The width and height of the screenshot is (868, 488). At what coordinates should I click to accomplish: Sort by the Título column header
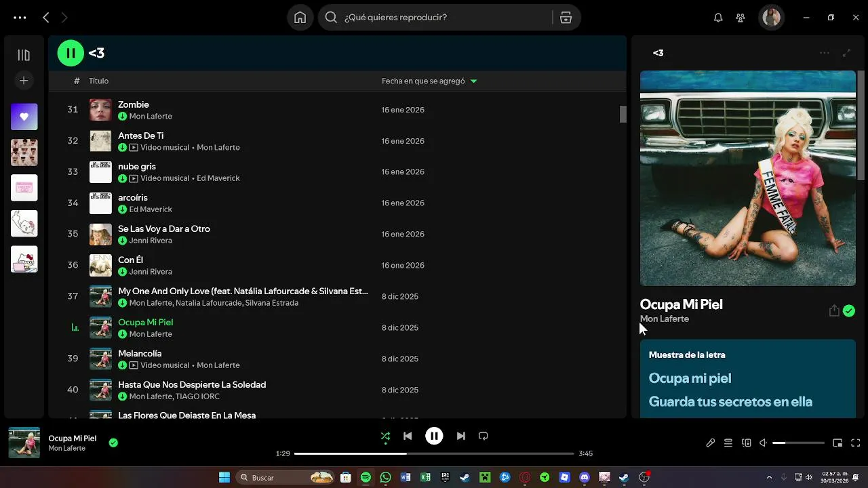point(98,81)
